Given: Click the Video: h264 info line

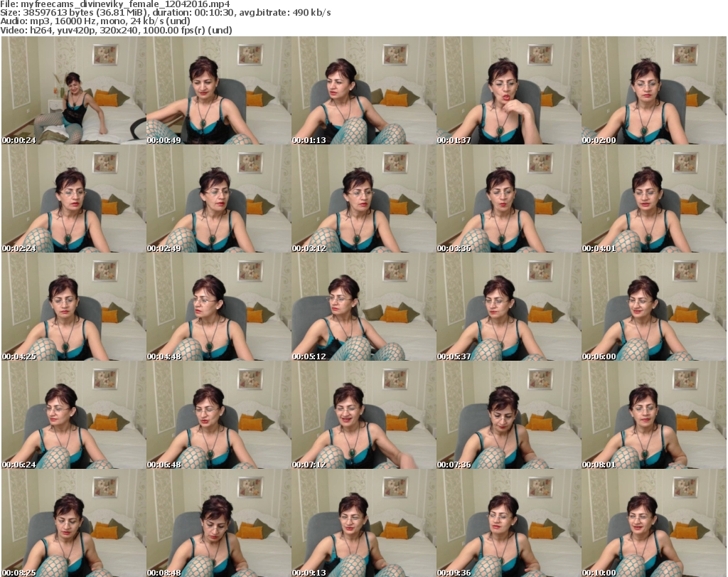Looking at the screenshot, I should [x=116, y=30].
